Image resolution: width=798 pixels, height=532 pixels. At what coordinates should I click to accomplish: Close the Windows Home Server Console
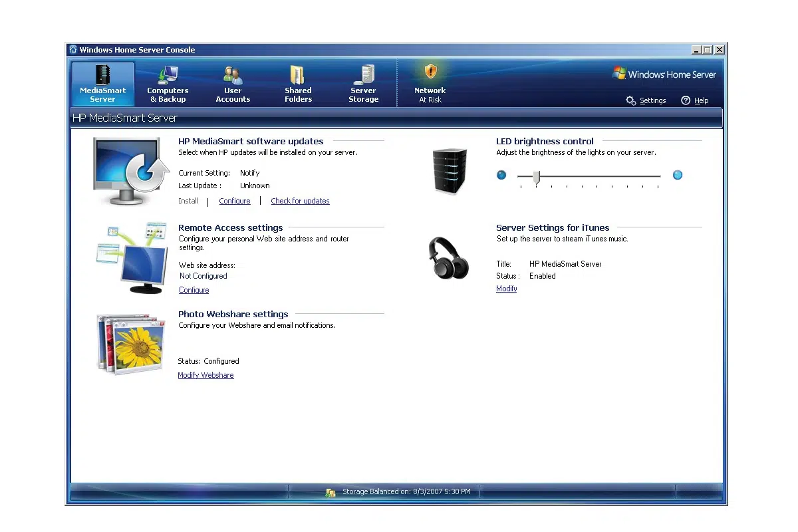click(x=720, y=50)
